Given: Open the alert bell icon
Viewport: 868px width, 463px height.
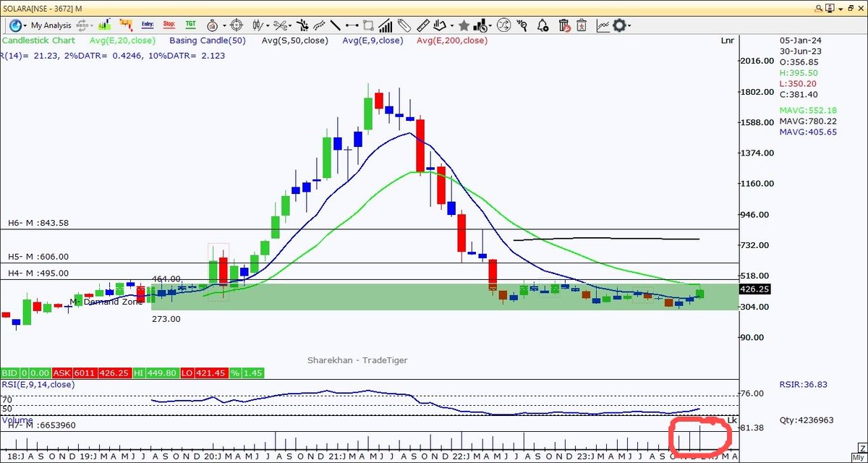Looking at the screenshot, I should coord(543,25).
